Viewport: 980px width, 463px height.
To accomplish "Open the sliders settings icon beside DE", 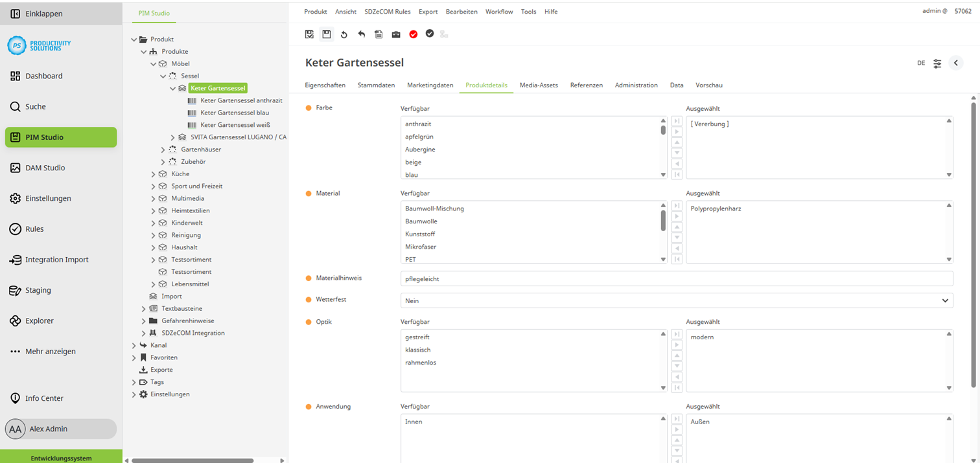I will tap(937, 63).
